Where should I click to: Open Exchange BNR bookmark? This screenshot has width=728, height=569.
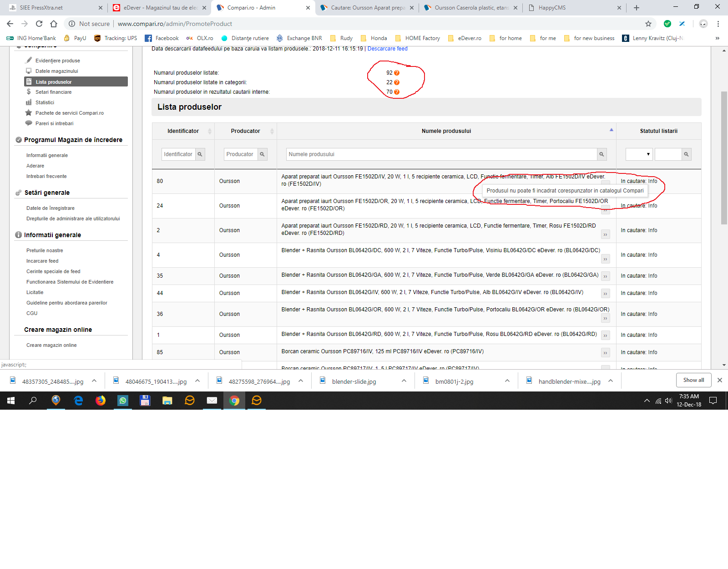click(x=299, y=38)
